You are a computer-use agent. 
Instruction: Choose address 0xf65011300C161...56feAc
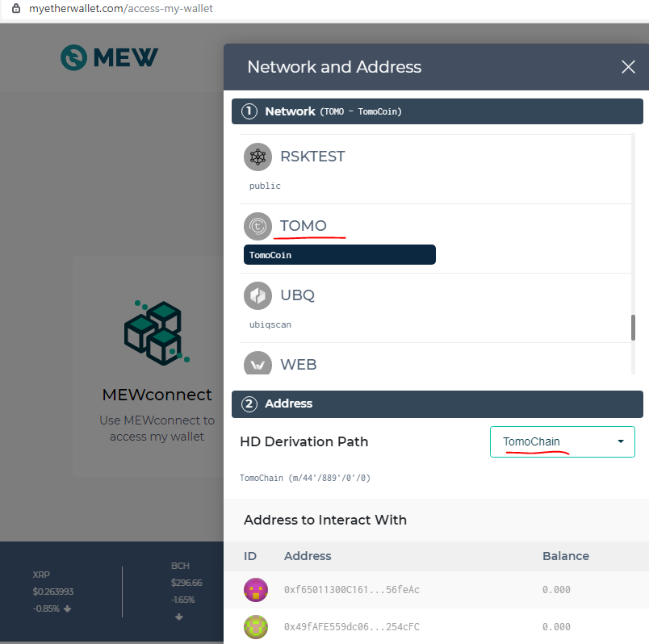pyautogui.click(x=351, y=590)
